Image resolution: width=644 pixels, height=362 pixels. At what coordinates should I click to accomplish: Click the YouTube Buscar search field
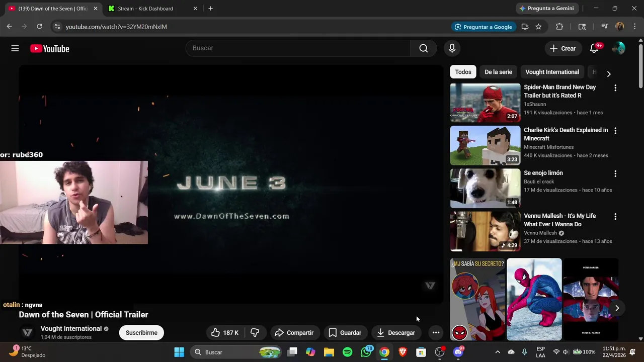click(x=298, y=48)
